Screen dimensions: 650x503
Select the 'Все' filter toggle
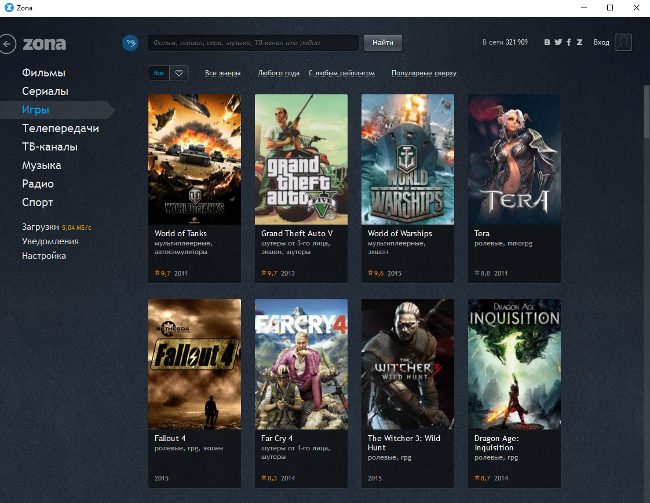[x=158, y=73]
